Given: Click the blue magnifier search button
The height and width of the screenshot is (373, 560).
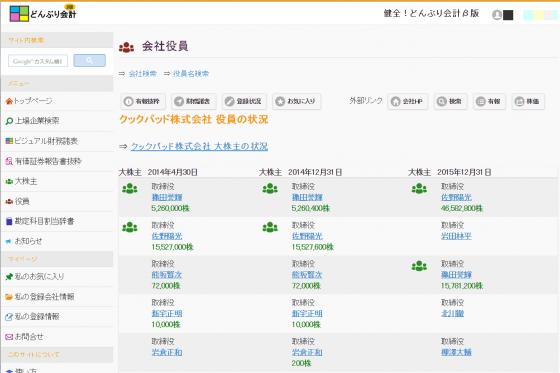Looking at the screenshot, I should [x=89, y=60].
